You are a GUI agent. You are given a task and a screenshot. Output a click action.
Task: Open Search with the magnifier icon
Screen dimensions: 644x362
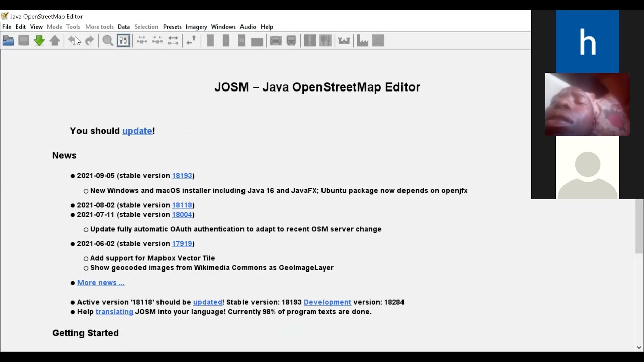click(x=108, y=41)
